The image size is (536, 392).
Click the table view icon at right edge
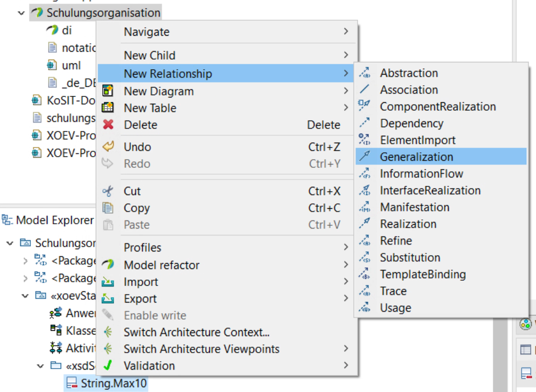(525, 349)
